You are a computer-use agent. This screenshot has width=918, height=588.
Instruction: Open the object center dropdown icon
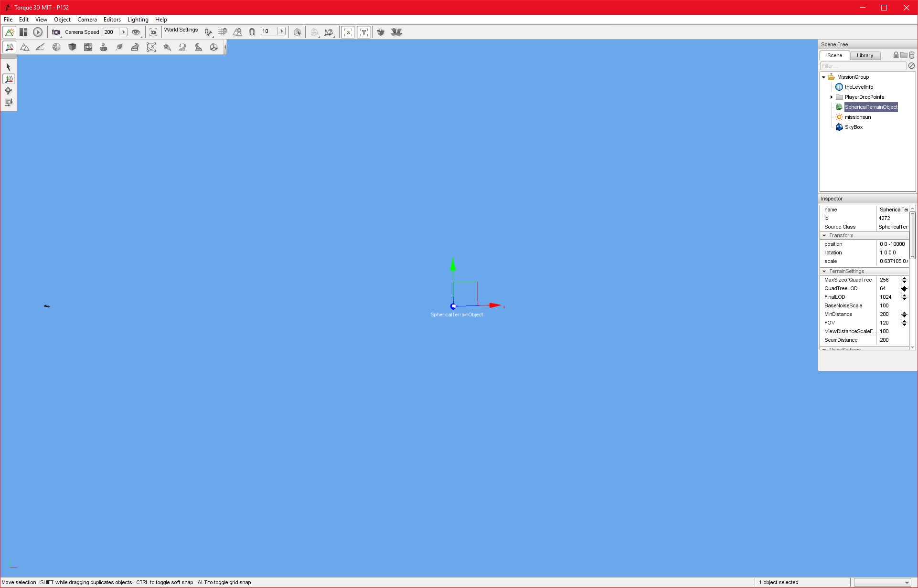tap(314, 32)
